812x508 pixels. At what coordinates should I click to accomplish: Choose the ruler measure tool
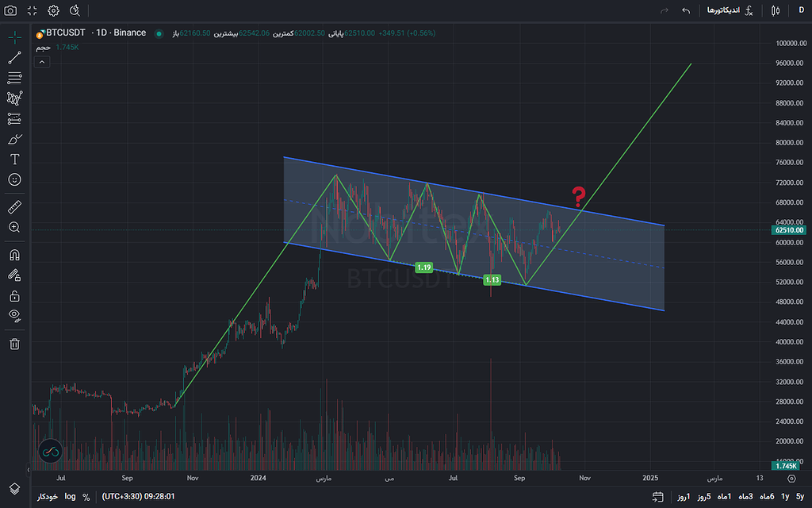pos(14,207)
